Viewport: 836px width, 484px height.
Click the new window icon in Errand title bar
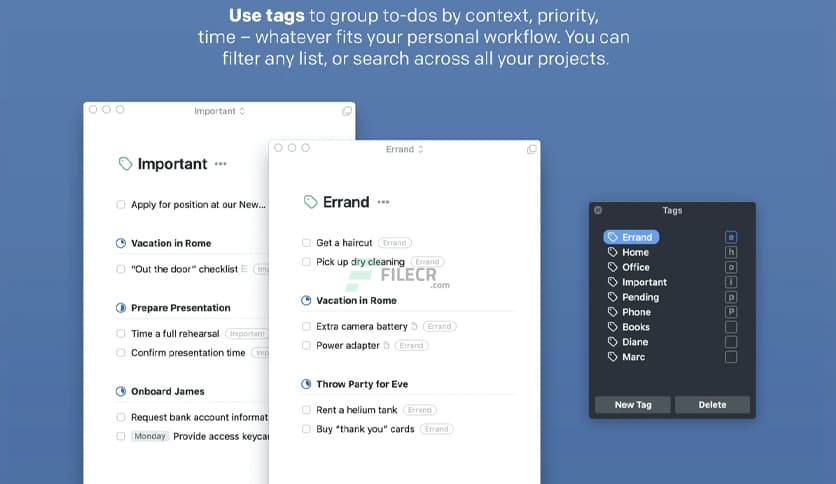coord(532,149)
